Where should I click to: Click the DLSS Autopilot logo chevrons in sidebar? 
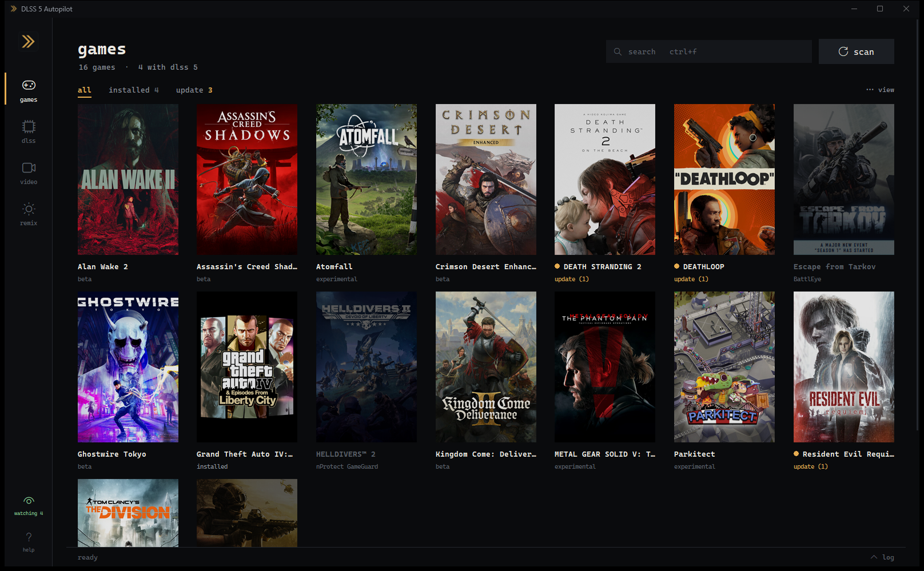[x=28, y=41]
